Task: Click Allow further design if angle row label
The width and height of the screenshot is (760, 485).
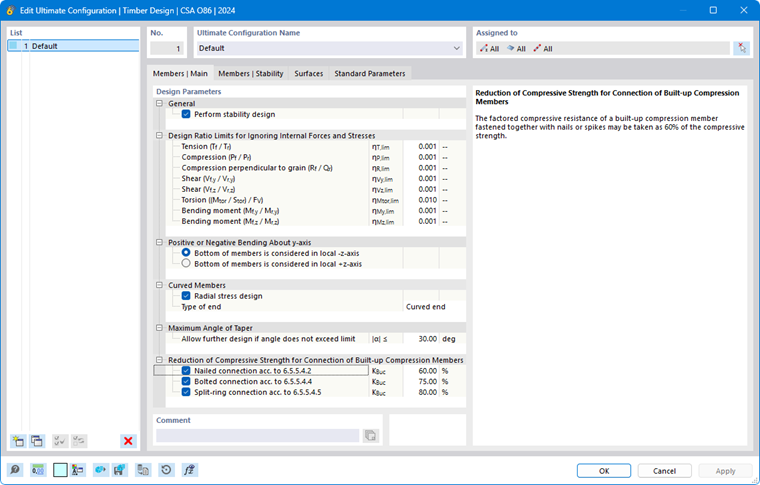Action: [268, 339]
